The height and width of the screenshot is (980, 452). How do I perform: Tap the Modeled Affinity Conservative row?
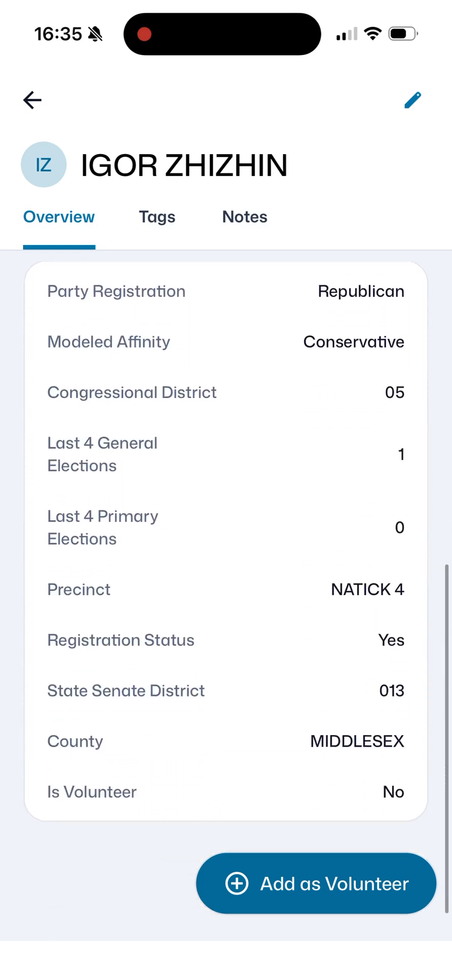(x=226, y=342)
